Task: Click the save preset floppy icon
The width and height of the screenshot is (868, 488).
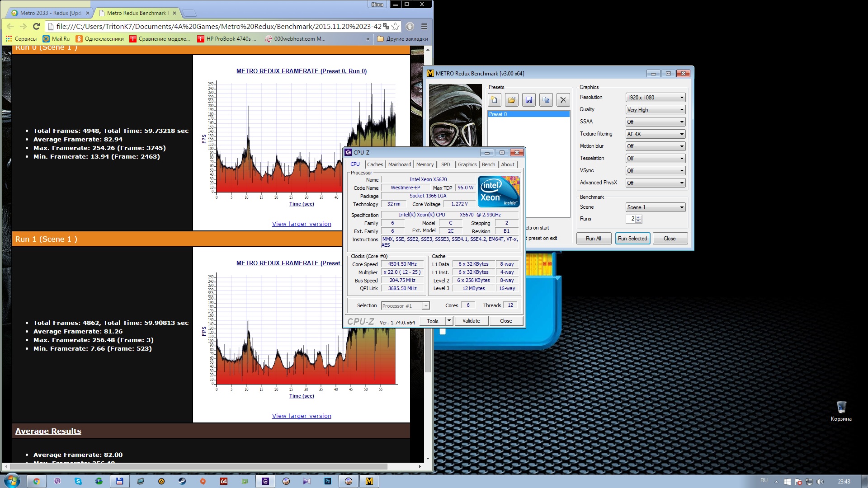Action: tap(528, 100)
